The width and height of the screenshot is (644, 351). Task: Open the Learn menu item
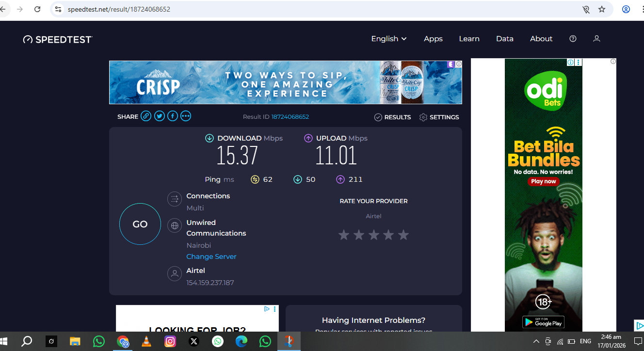point(469,39)
